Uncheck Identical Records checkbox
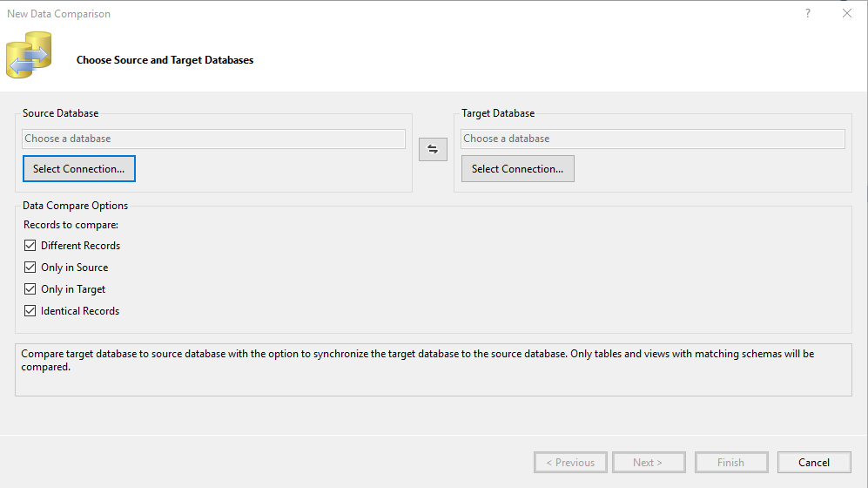The width and height of the screenshot is (868, 488). point(30,311)
